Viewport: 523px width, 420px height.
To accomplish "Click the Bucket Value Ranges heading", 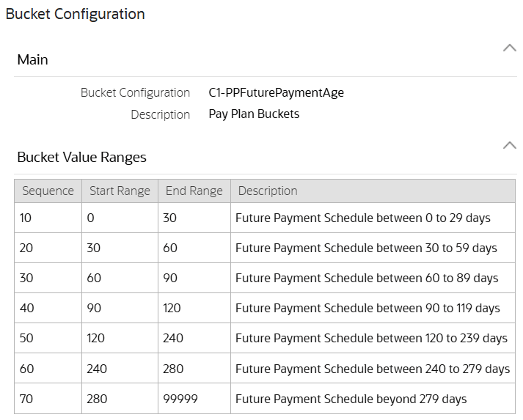I will 81,158.
